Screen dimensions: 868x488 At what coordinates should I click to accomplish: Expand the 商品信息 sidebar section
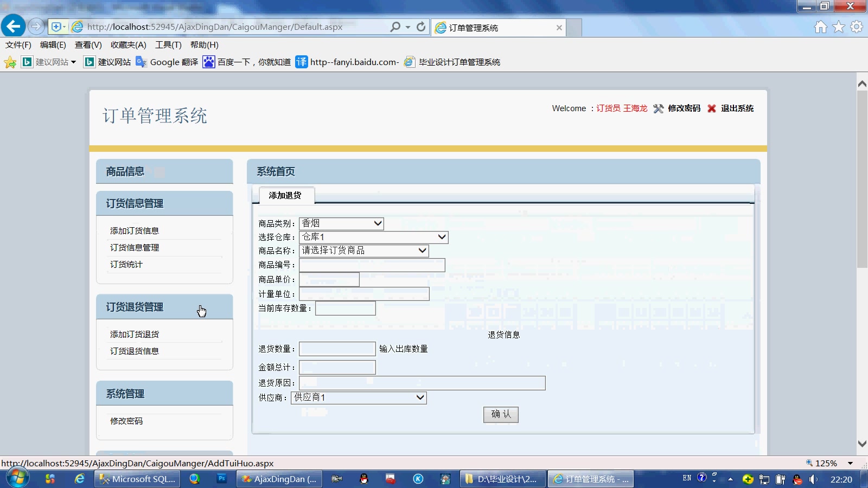[164, 171]
